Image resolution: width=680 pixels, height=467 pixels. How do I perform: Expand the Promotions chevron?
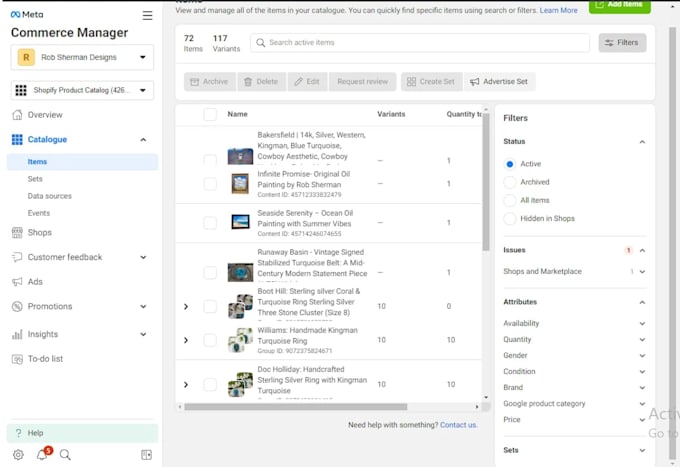coord(143,307)
